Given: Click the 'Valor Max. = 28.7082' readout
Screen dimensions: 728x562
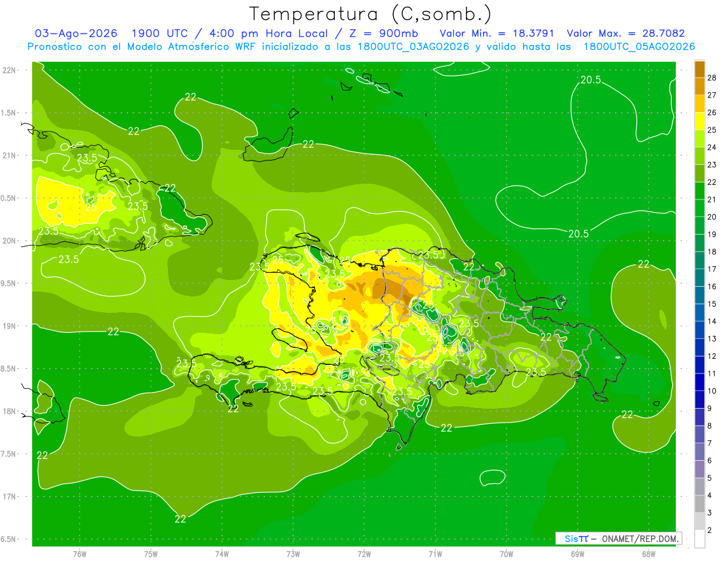Looking at the screenshot, I should [625, 33].
